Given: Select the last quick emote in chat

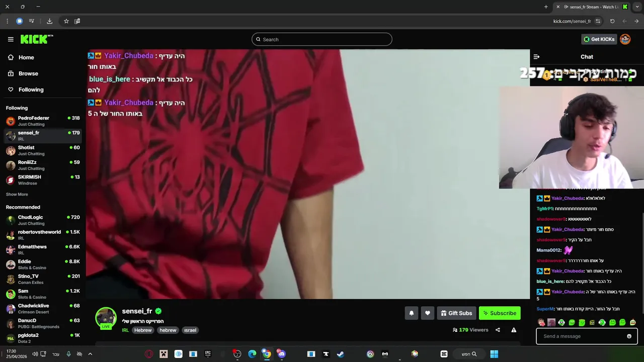Looking at the screenshot, I should tap(632, 323).
